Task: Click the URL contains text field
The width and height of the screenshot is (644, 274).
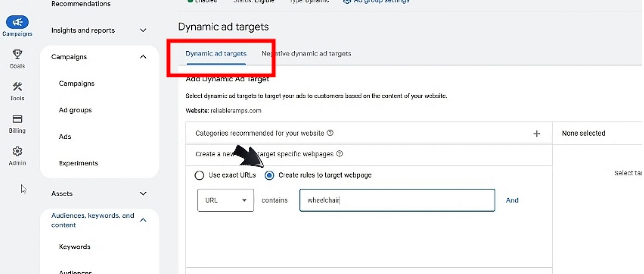Action: [397, 200]
